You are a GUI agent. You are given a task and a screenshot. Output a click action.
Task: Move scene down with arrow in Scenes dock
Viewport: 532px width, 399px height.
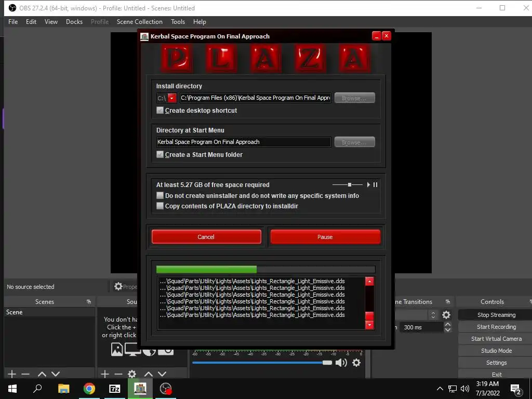(56, 374)
